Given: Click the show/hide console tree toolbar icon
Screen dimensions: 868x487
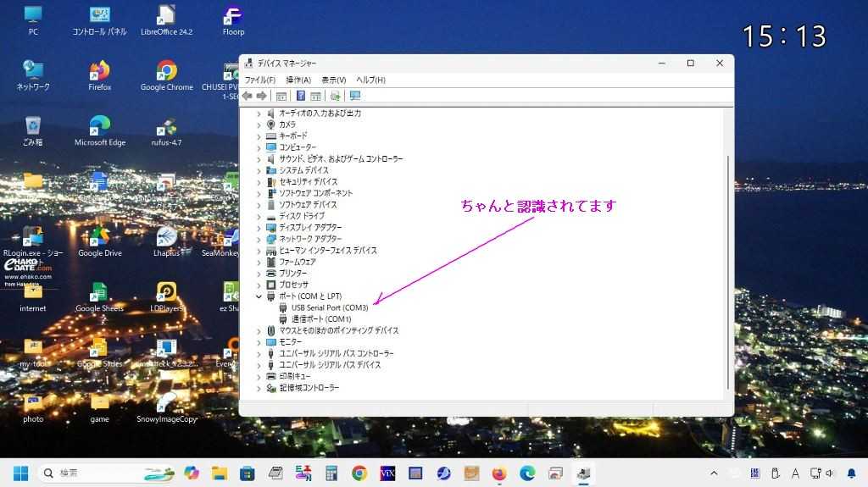Looking at the screenshot, I should tap(281, 96).
